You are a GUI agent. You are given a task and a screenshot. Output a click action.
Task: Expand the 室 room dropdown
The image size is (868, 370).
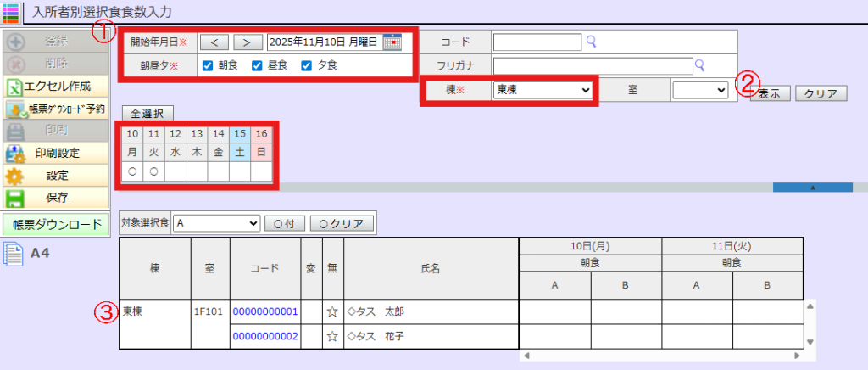(699, 89)
